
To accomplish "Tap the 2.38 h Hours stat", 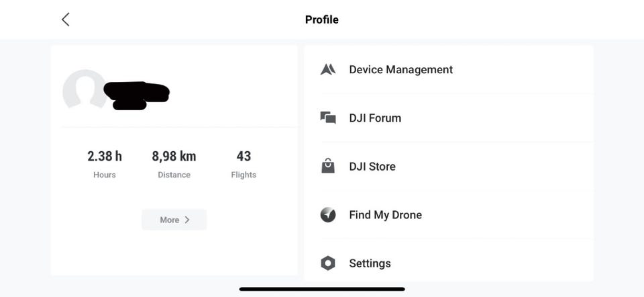I will [x=105, y=163].
